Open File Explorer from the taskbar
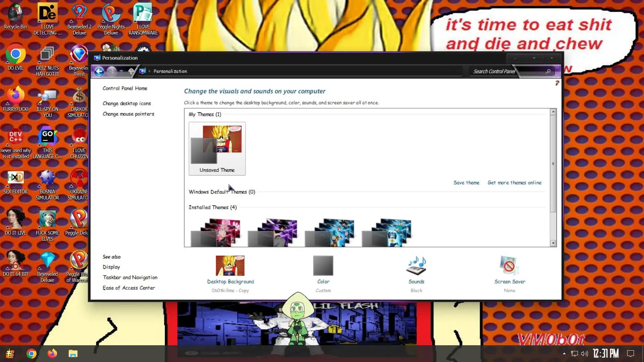 point(73,354)
